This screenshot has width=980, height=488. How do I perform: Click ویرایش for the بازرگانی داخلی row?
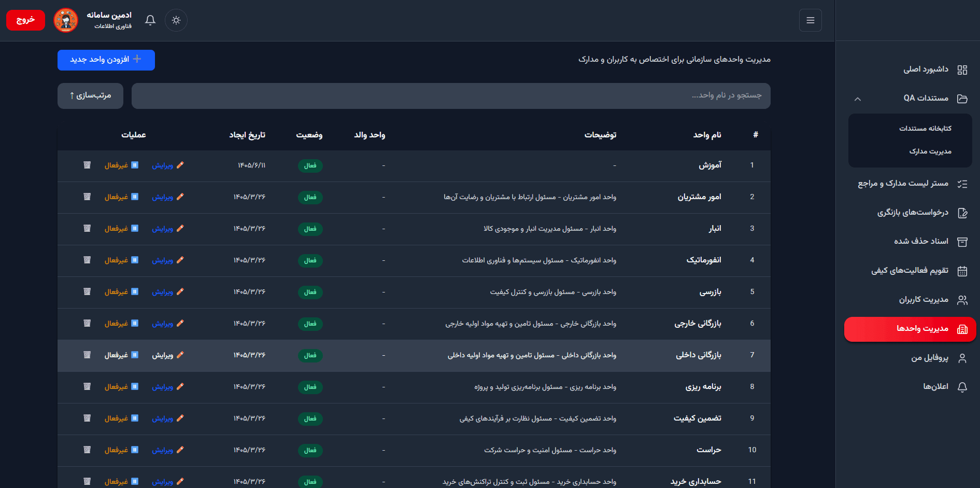167,355
